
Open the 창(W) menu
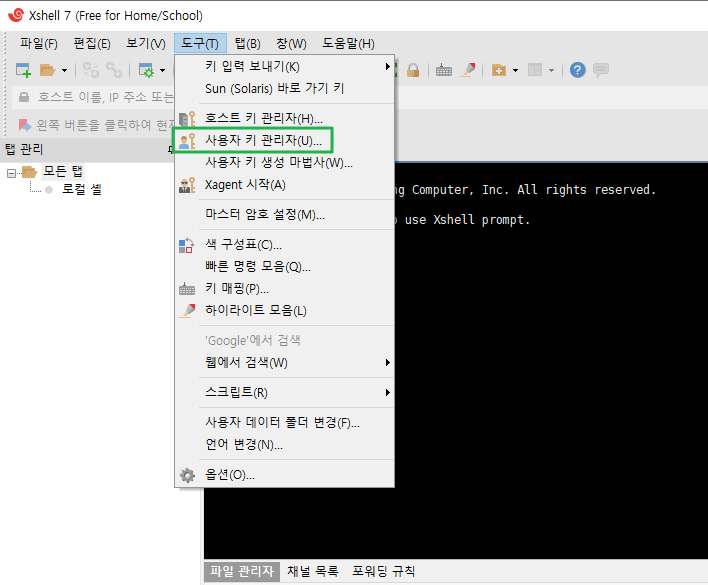291,43
